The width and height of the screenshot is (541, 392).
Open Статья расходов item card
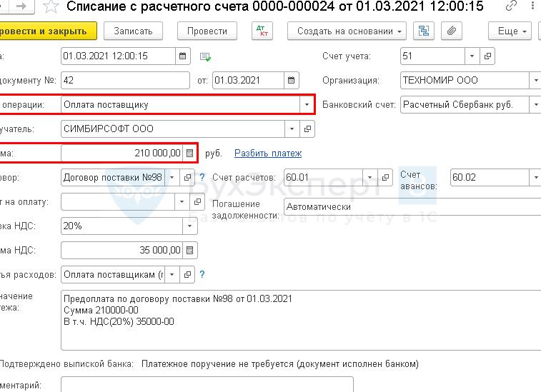[187, 274]
